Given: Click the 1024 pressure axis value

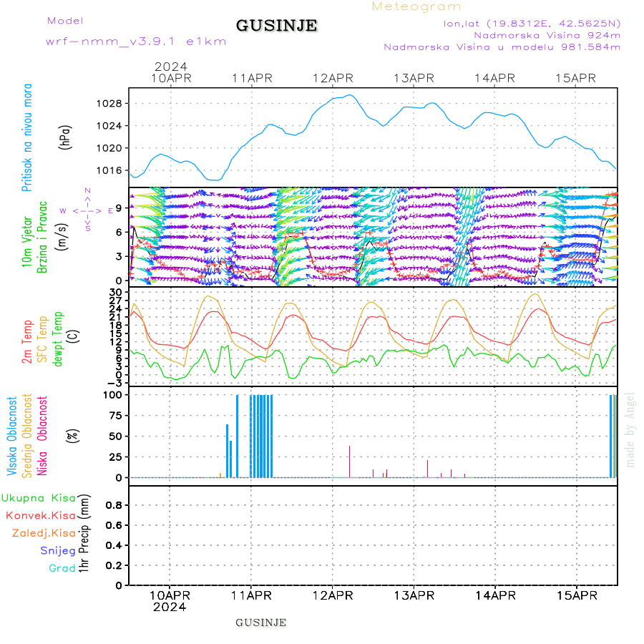Looking at the screenshot, I should click(109, 126).
